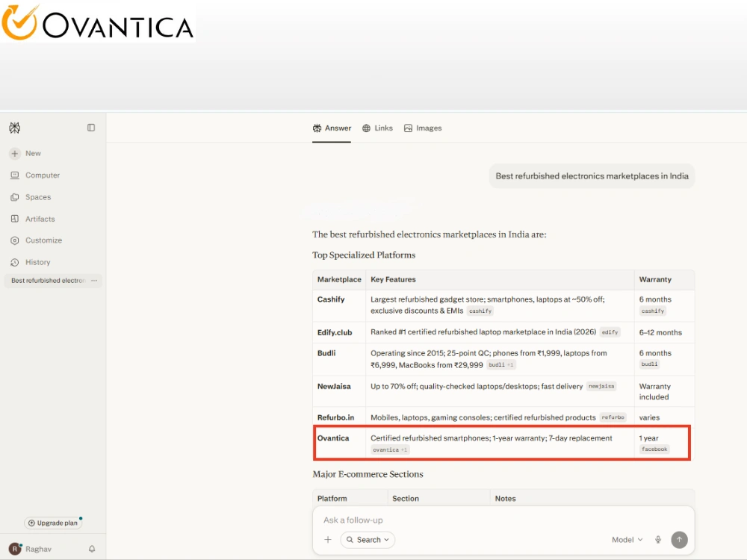The height and width of the screenshot is (560, 747).
Task: Open the Model selector dropdown
Action: pyautogui.click(x=627, y=540)
